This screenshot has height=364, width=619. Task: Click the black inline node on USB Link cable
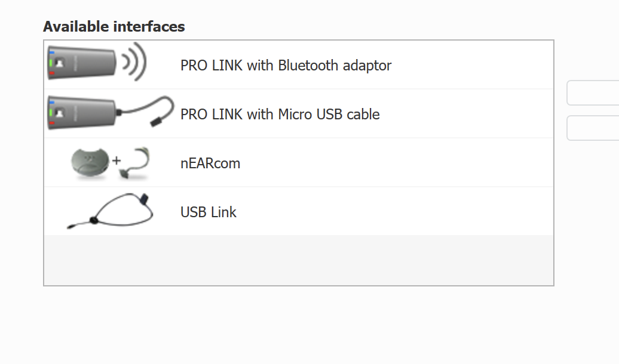point(93,221)
